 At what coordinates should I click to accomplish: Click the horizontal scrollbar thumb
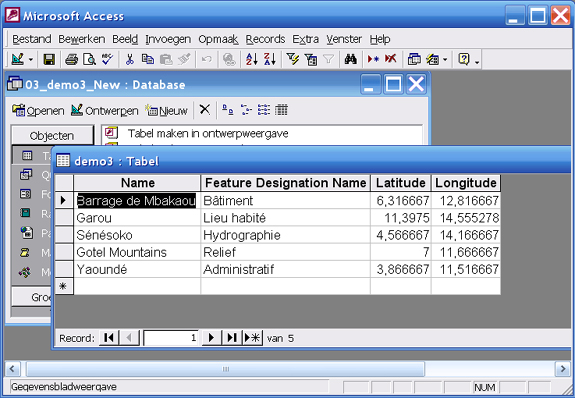click(226, 369)
